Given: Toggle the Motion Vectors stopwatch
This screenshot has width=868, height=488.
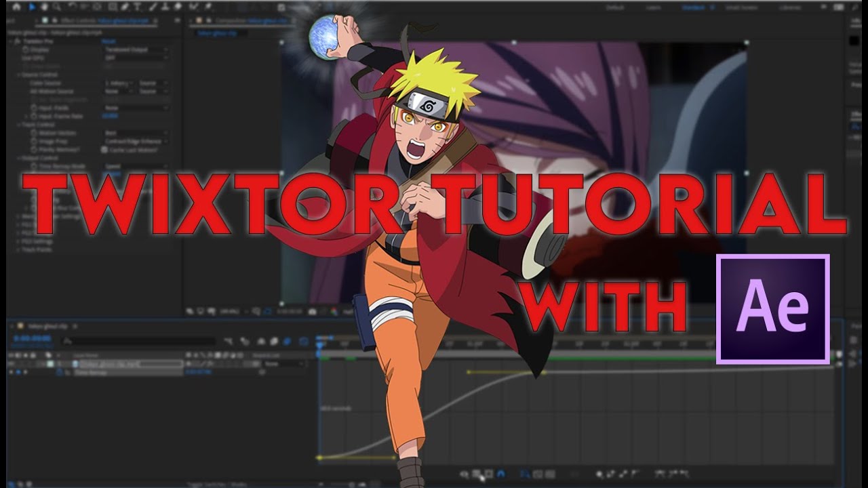Looking at the screenshot, I should pos(34,133).
